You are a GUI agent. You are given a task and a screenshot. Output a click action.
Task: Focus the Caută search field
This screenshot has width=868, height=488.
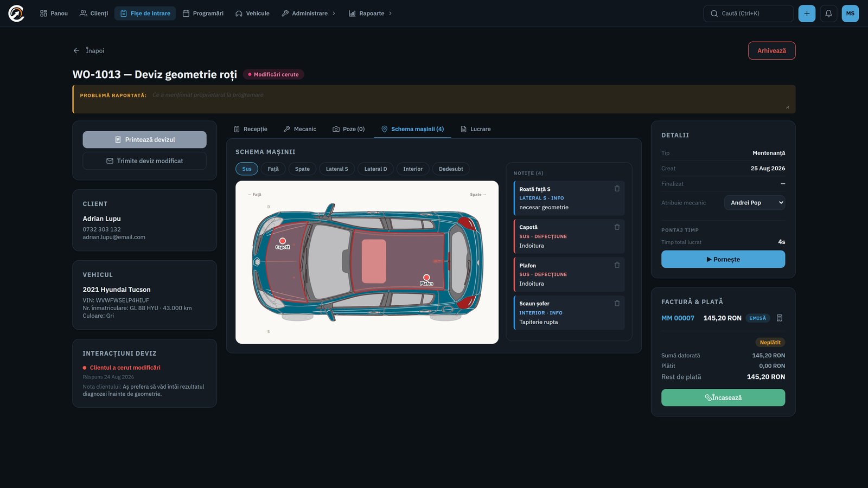point(748,14)
